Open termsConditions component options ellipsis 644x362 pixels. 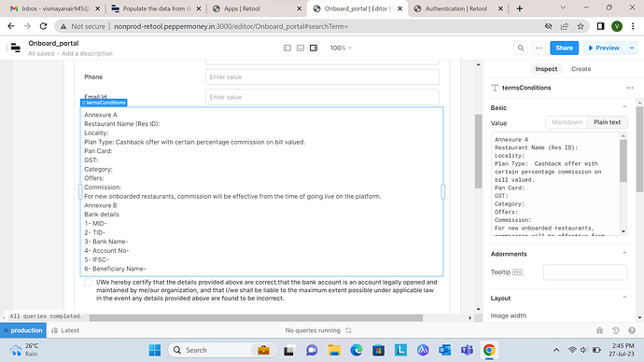[x=630, y=88]
